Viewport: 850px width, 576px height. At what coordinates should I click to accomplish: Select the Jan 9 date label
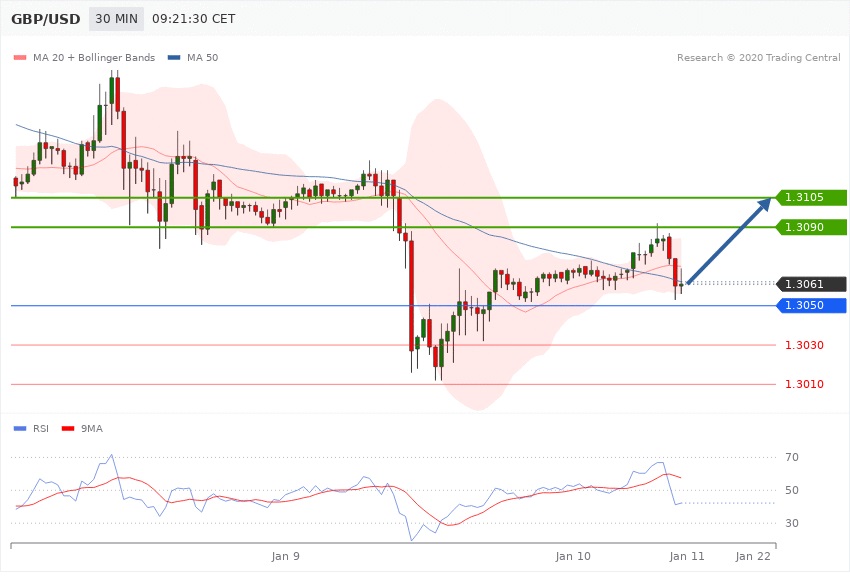point(285,555)
